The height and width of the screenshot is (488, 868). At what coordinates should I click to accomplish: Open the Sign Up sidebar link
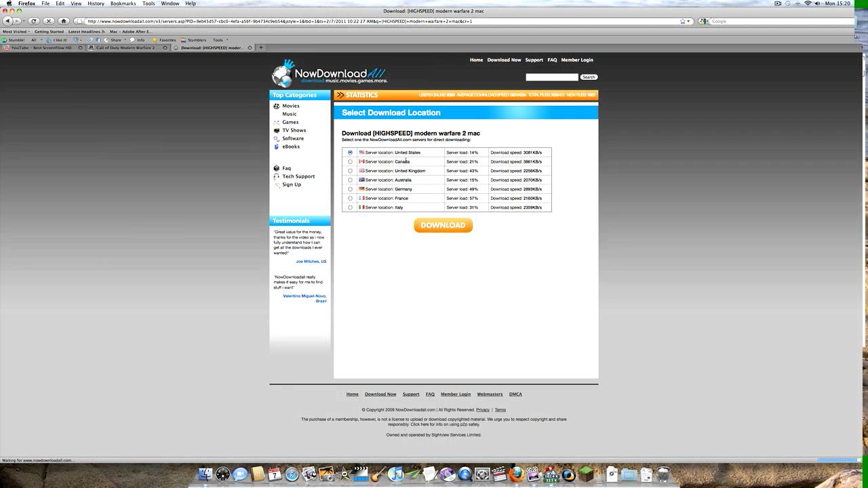(292, 184)
